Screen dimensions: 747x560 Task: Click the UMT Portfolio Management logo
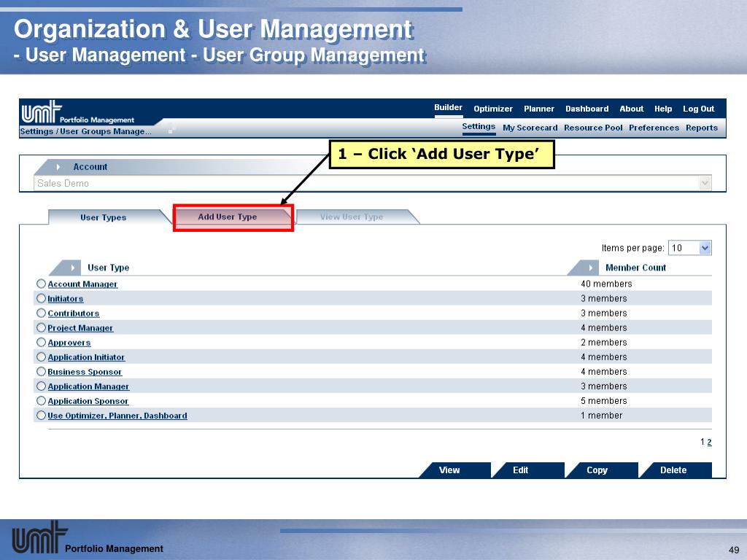[77, 114]
